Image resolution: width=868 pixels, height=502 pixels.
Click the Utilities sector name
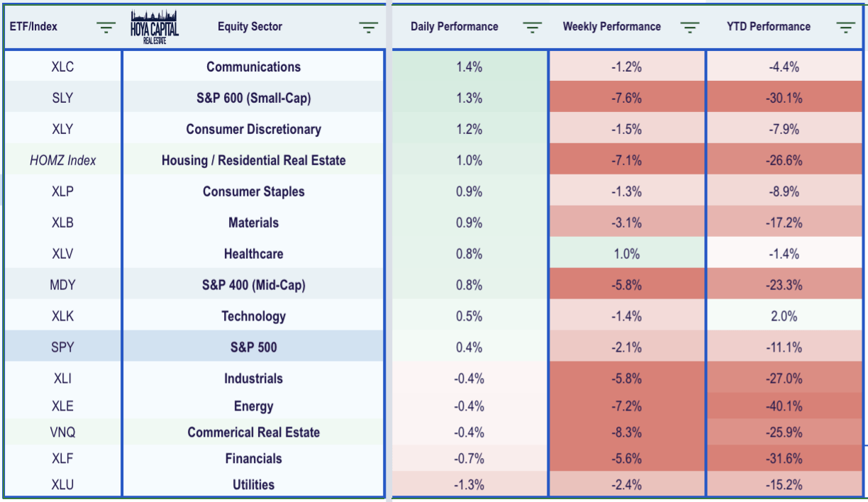tap(253, 485)
